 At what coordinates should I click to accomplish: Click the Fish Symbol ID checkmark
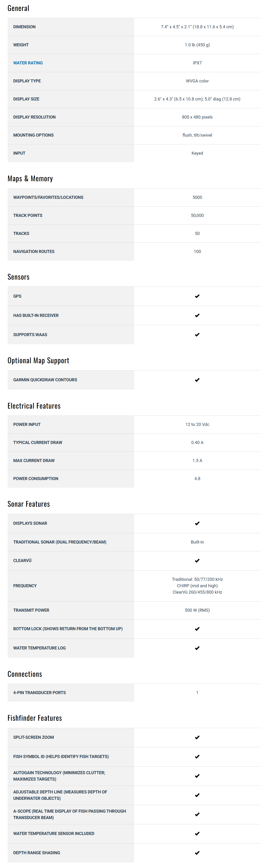pos(197,756)
